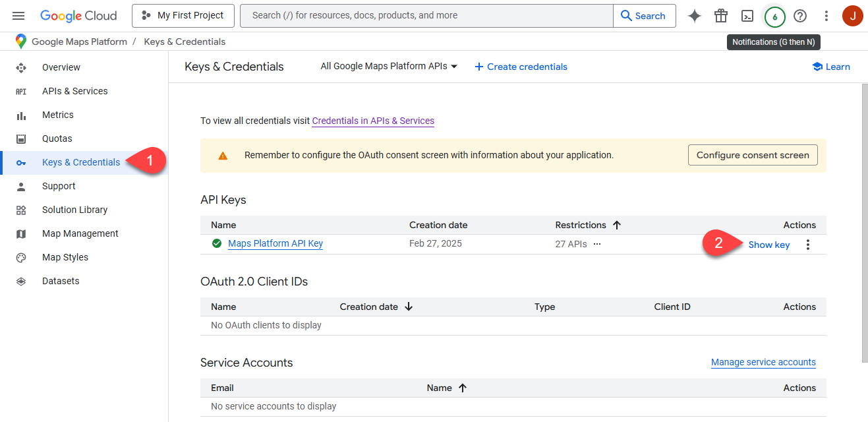Viewport: 868px width, 422px height.
Task: Click the Feb 27, 2025 creation date
Action: tap(436, 243)
